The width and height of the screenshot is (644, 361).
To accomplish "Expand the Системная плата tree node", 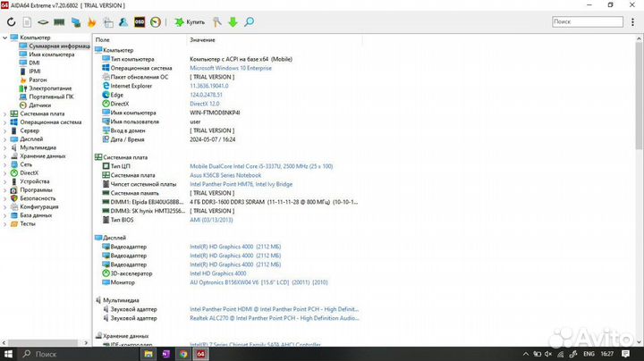I will click(x=5, y=113).
